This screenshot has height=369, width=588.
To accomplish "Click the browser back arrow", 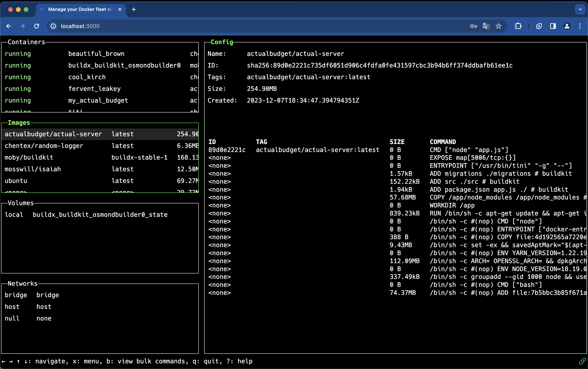I will [9, 26].
